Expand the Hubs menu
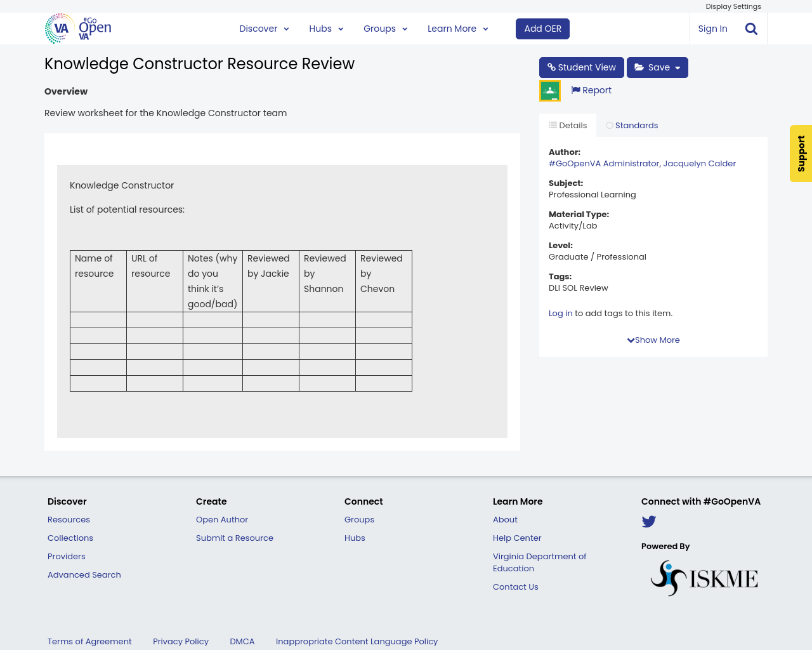Screen dimensions: 812x650 tap(325, 29)
